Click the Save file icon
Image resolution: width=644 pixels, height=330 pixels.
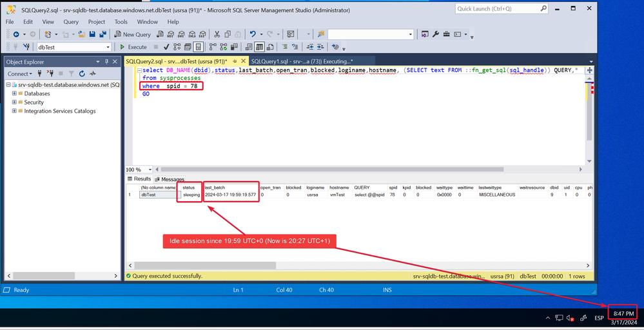tap(92, 34)
